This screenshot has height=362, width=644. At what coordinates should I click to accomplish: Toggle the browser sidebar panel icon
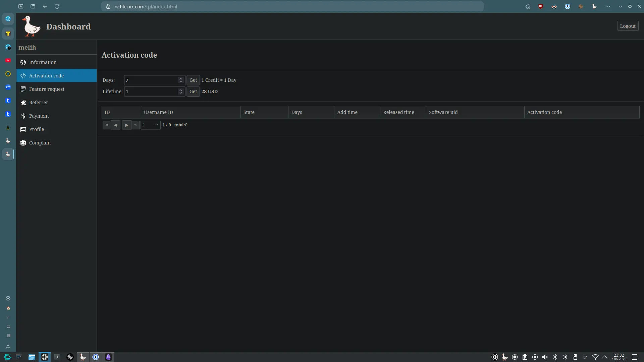[21, 6]
